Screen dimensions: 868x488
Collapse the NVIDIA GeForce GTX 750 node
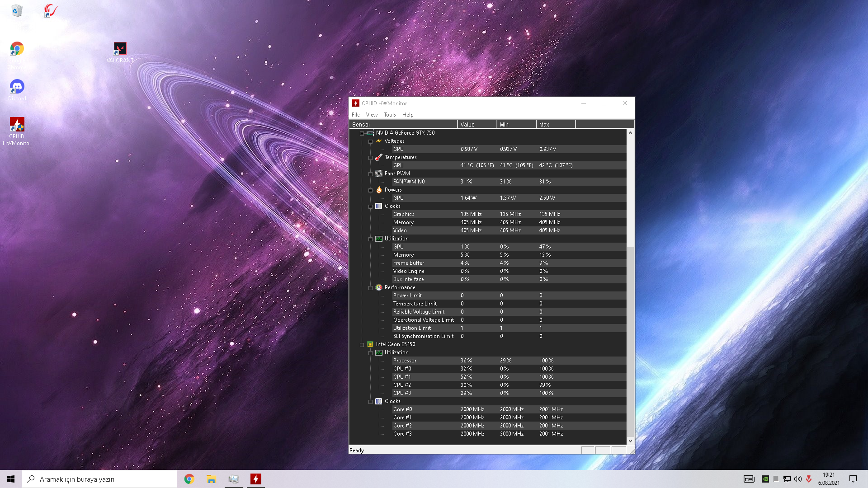(362, 133)
